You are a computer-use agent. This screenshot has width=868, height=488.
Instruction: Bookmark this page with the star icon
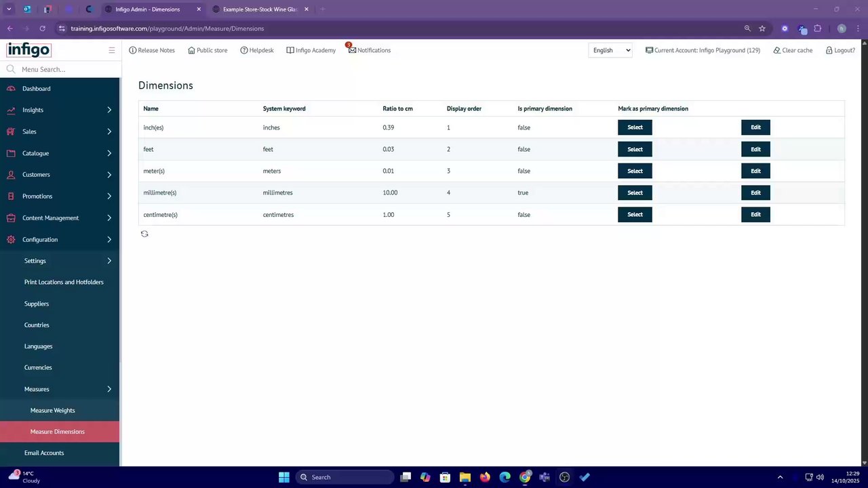[x=762, y=28]
